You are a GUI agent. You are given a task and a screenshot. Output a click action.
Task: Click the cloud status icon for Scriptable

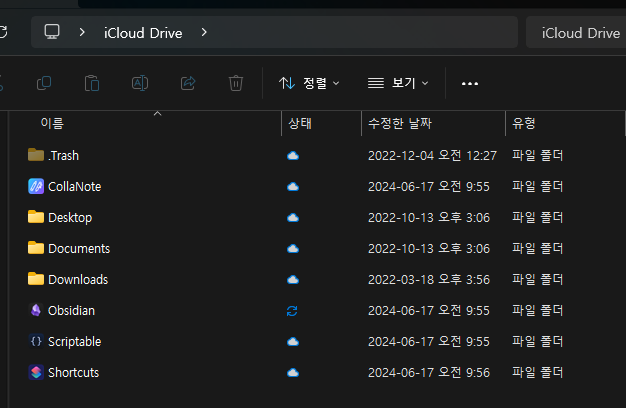click(293, 342)
